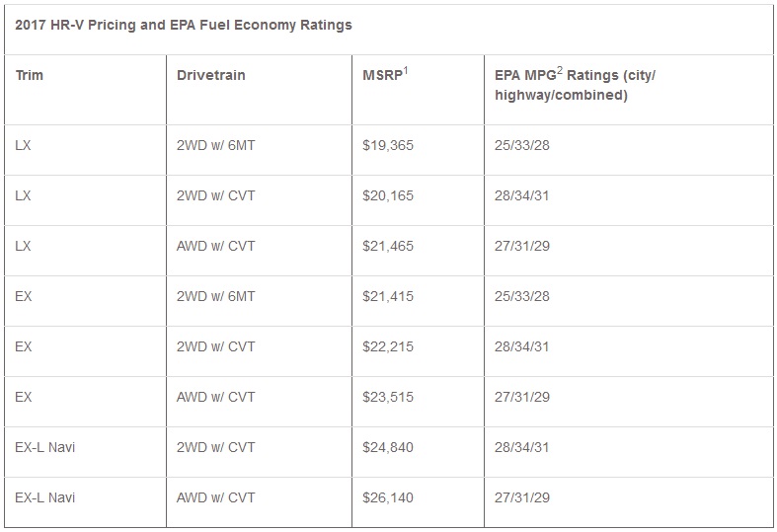Select the $19,365 price cell

(388, 145)
